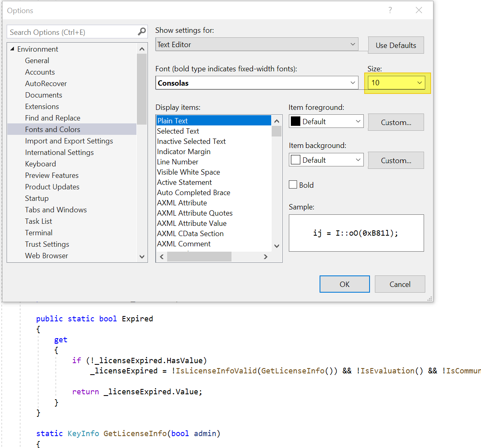The width and height of the screenshot is (481, 448).
Task: Select AXML Attribute Quotes display item
Action: pos(195,213)
